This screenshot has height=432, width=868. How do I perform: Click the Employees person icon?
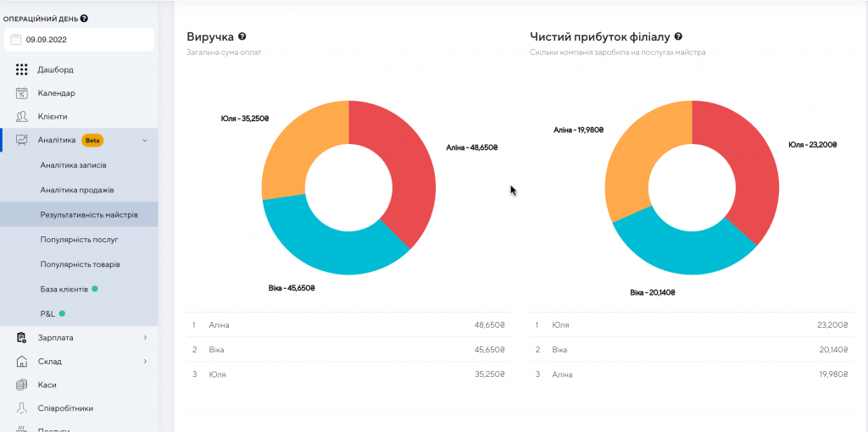coord(22,408)
